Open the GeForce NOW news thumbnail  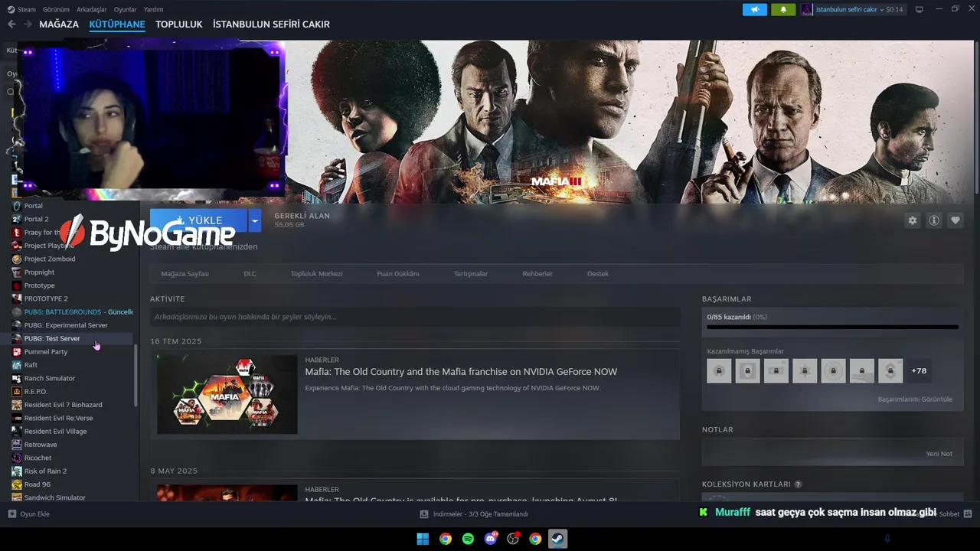click(x=227, y=394)
